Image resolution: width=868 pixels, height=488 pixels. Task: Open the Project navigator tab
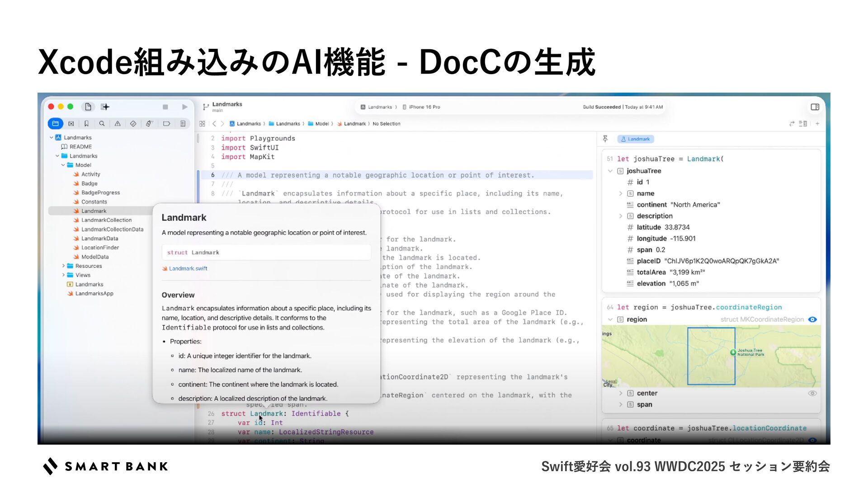pyautogui.click(x=55, y=123)
